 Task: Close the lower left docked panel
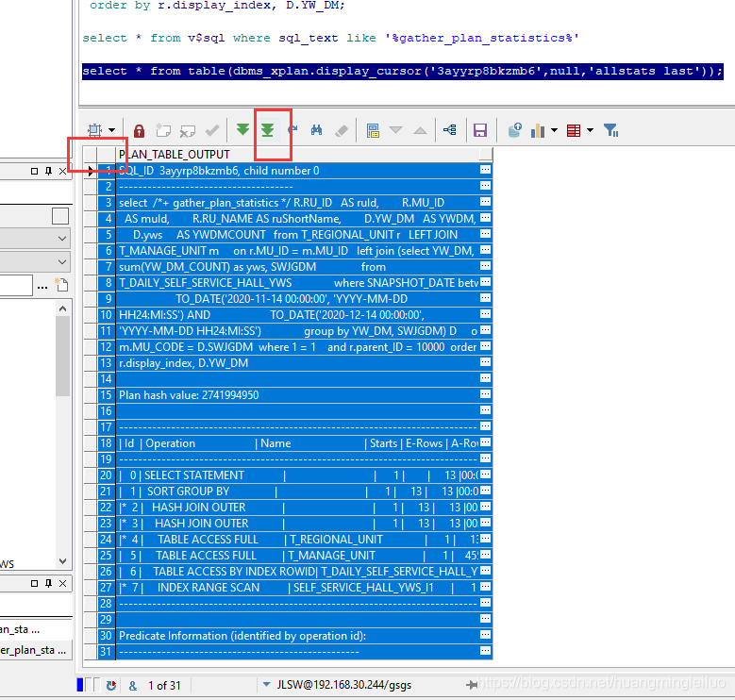coord(62,583)
